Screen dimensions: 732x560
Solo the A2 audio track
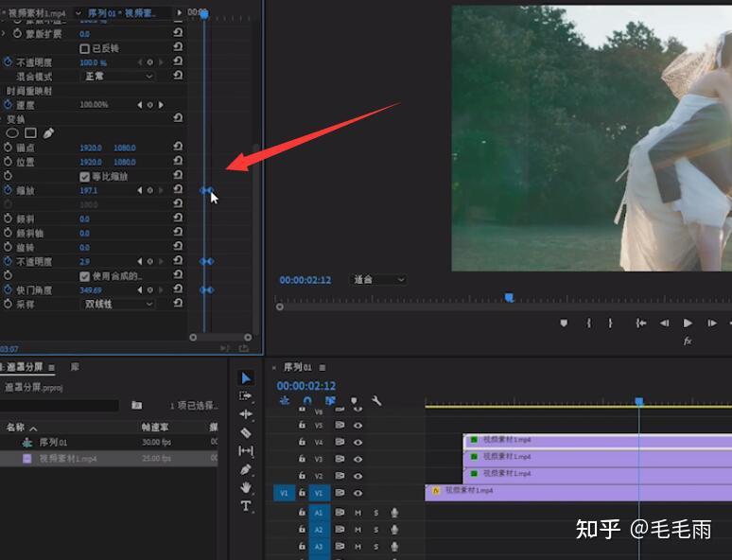pos(375,530)
